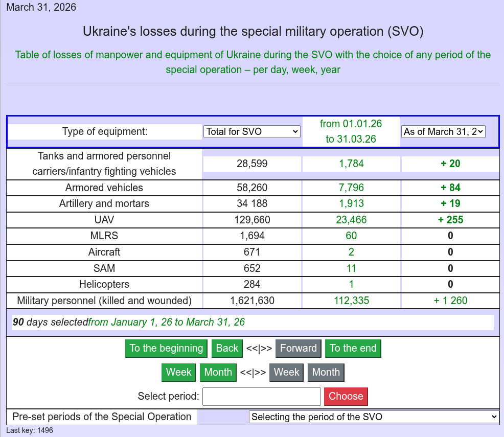Click the 'Helicopters' row label
Viewport: 504px width, 437px height.
pos(104,284)
